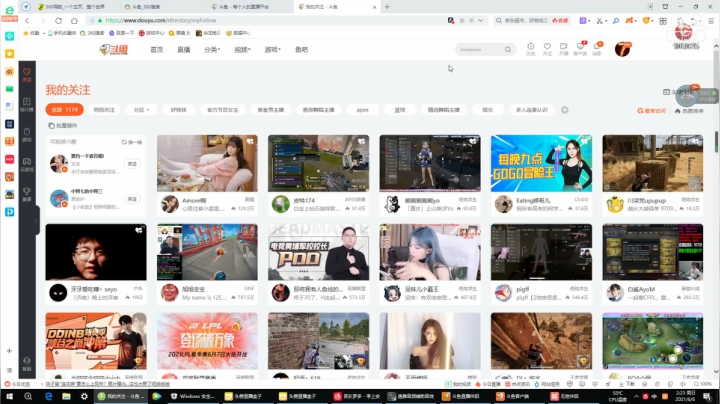Reload the page with the refresh icon
Viewport: 720px width, 404px height.
(58, 21)
